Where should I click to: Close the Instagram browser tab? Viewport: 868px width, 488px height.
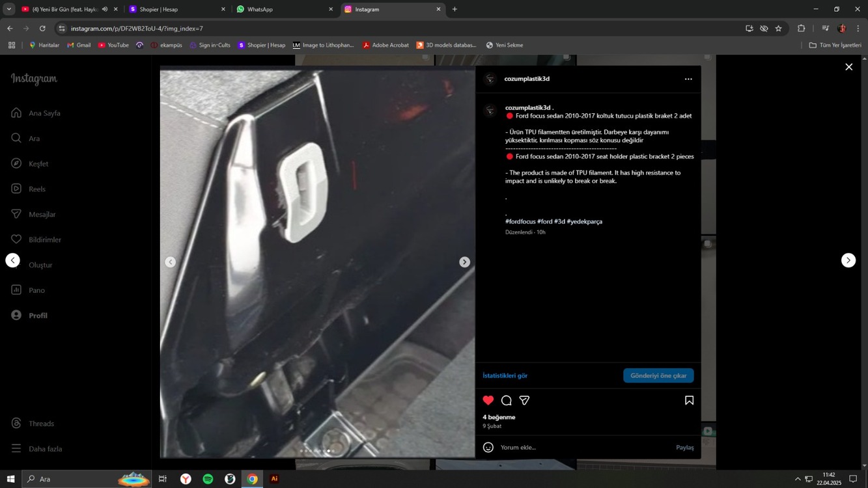click(438, 9)
